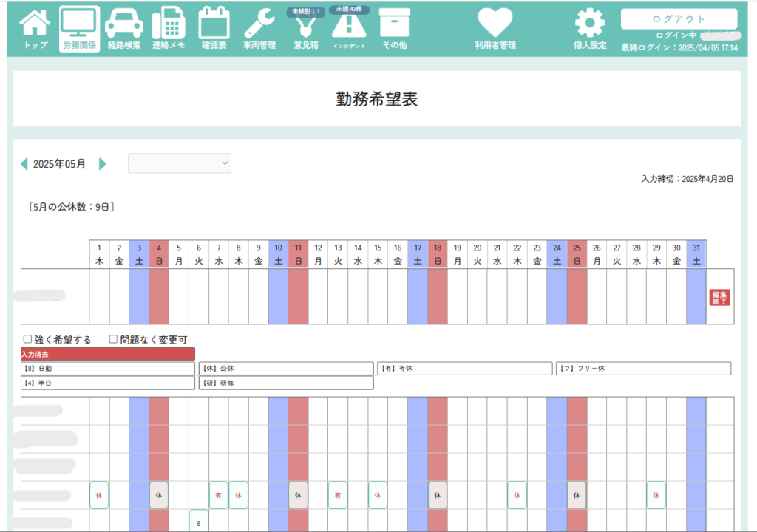Viewport: 757px width, 532px height.
Task: Open the インシデント warning icon
Action: [348, 30]
